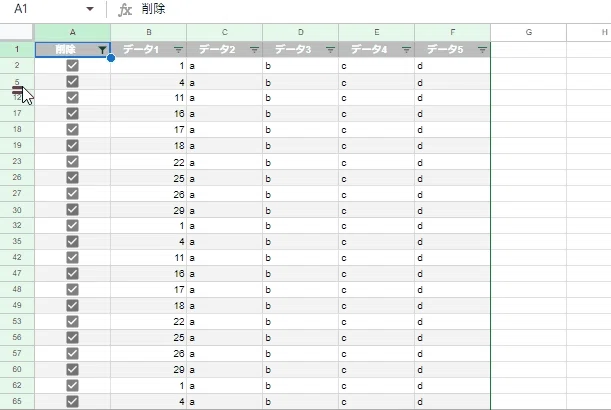The width and height of the screenshot is (611, 410).
Task: Toggle the checkbox in row 60
Action: 72,369
